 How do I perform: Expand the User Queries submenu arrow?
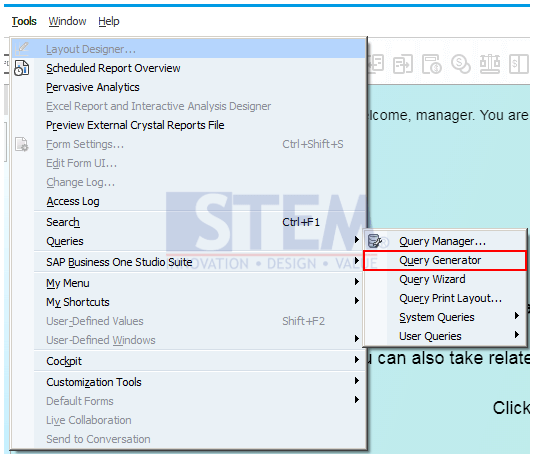(517, 335)
